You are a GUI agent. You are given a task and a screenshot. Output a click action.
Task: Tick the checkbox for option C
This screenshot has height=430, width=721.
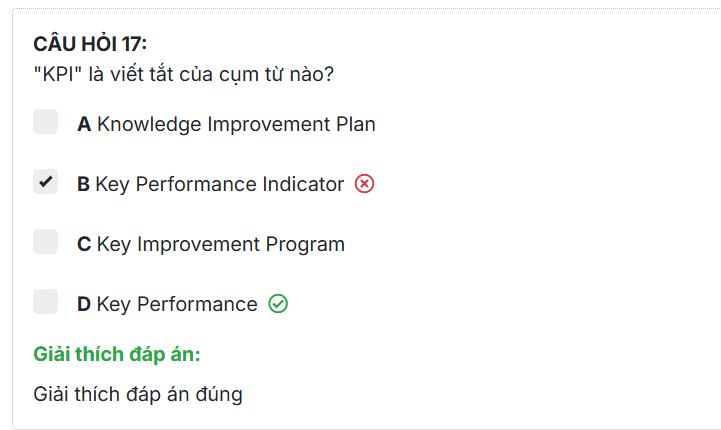[x=45, y=242]
